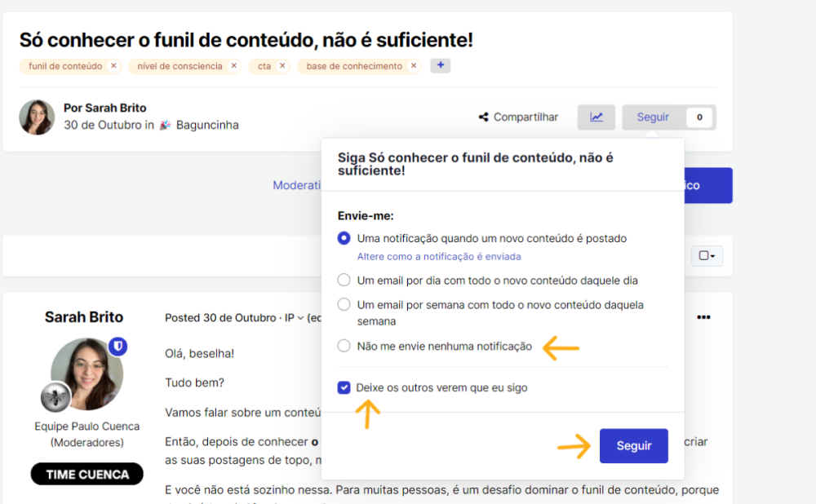Open the selection checkbox dropdown

point(707,255)
